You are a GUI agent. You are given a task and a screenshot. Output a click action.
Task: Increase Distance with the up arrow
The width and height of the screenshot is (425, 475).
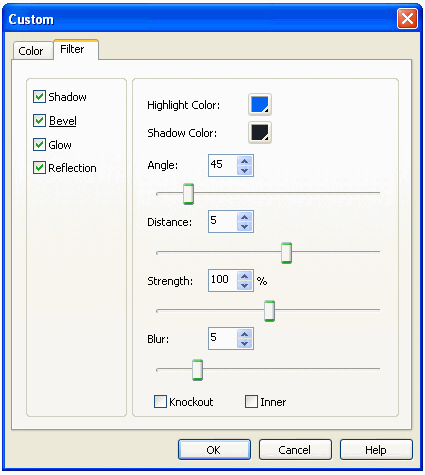(245, 217)
